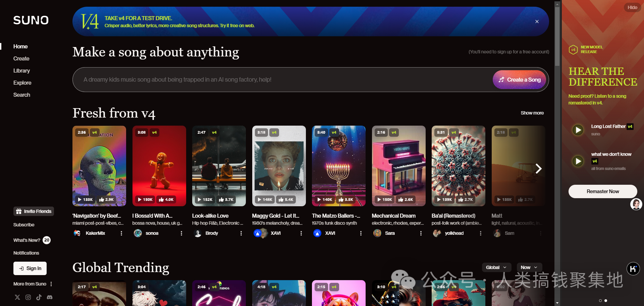The height and width of the screenshot is (306, 644).
Task: Go to the Explore page
Action: coord(22,83)
